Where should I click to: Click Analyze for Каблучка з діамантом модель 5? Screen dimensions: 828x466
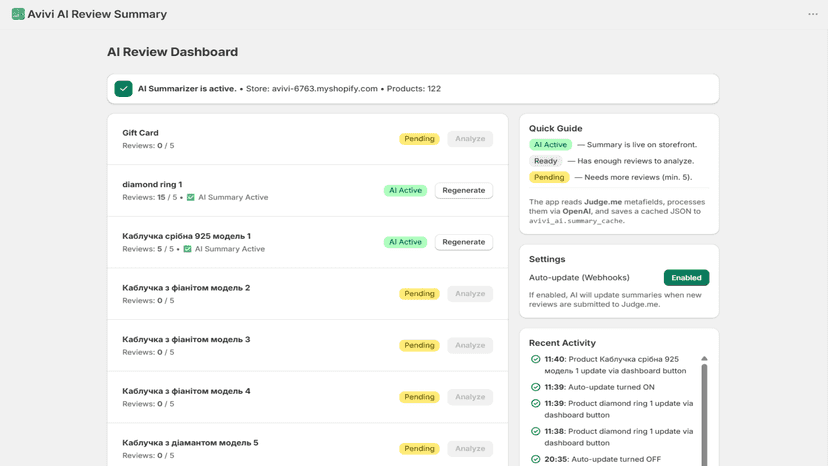[470, 449]
